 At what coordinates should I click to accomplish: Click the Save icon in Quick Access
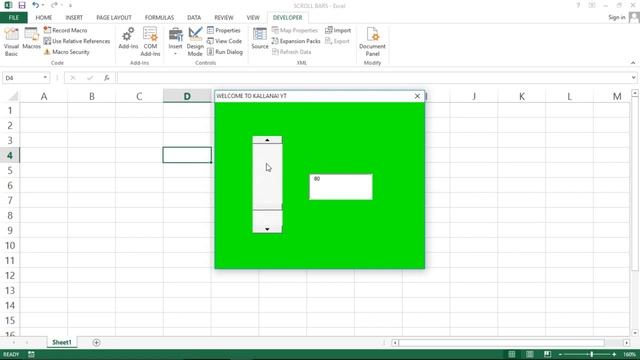(x=22, y=5)
